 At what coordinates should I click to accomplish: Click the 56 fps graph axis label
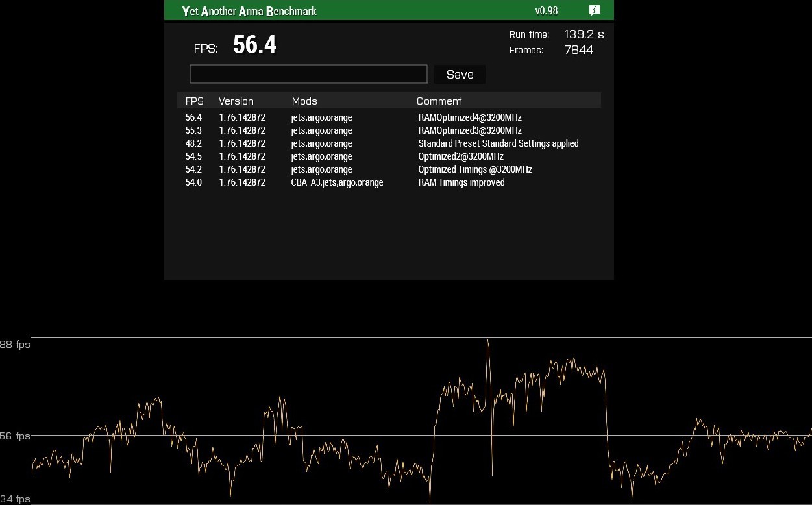pyautogui.click(x=15, y=436)
